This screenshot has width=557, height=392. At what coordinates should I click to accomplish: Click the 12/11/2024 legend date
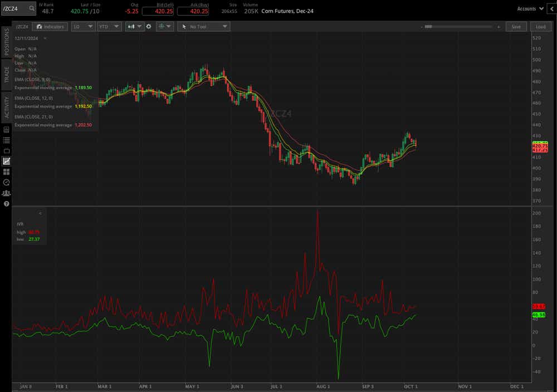(26, 38)
